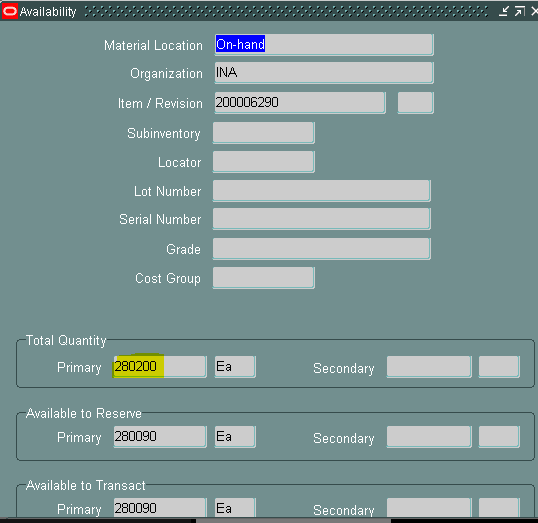
Task: Select Available to Transact Primary value 280090
Action: (x=160, y=508)
